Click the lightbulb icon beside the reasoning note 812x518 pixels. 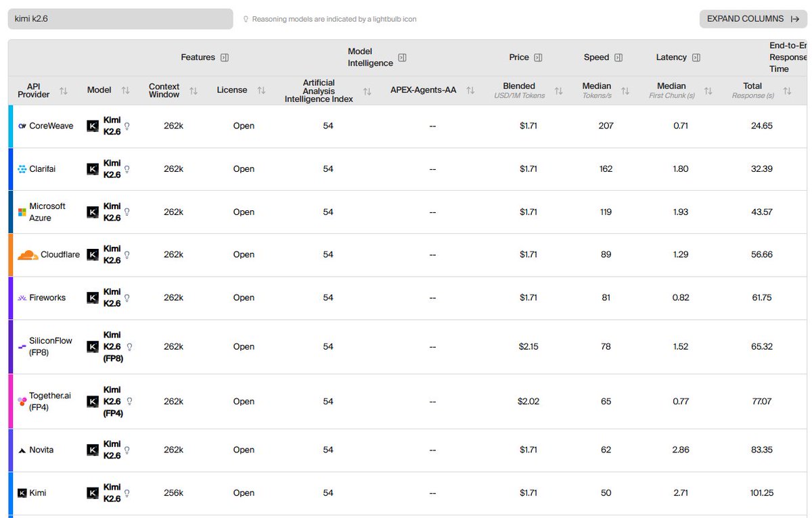pyautogui.click(x=246, y=20)
